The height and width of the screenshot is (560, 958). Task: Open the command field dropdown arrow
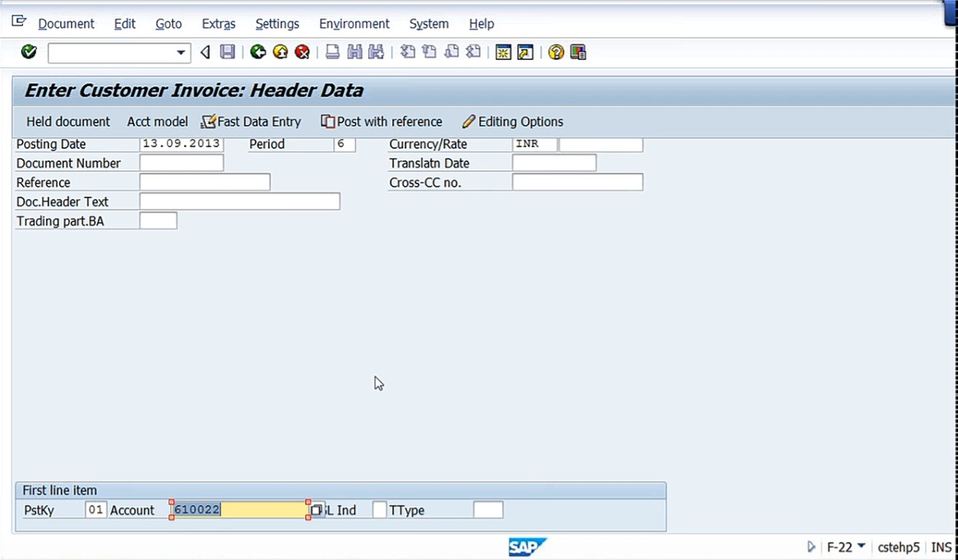(181, 53)
